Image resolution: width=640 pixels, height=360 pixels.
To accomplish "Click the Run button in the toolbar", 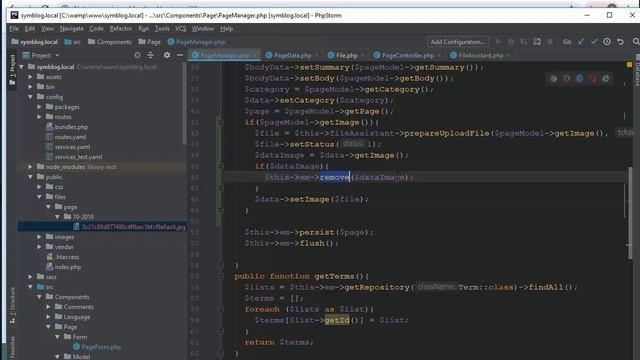I will pyautogui.click(x=498, y=42).
